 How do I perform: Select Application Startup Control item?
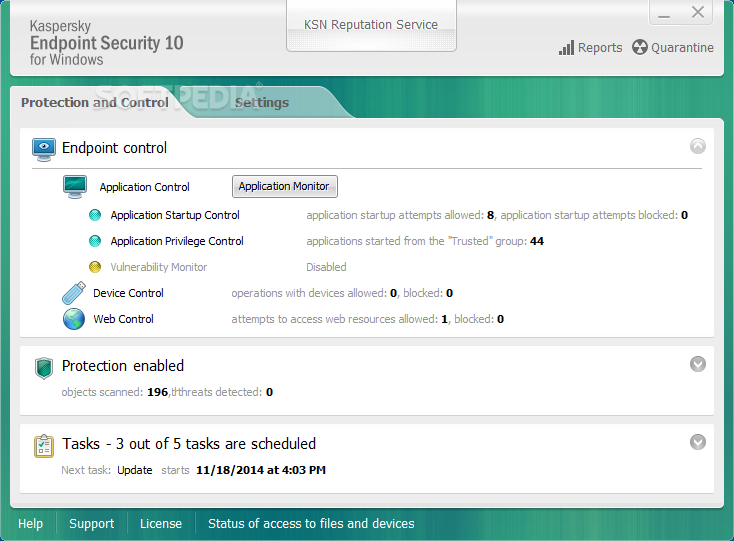click(175, 215)
